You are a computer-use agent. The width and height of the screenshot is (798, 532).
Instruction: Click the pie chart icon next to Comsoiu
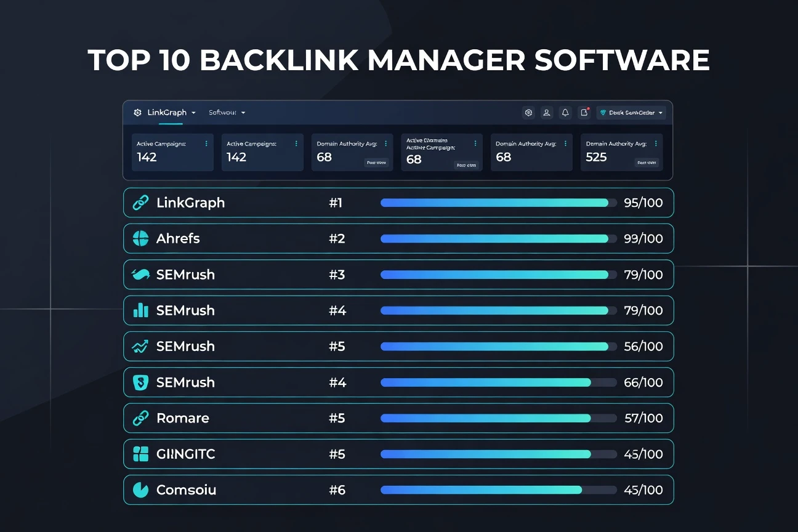pos(140,490)
